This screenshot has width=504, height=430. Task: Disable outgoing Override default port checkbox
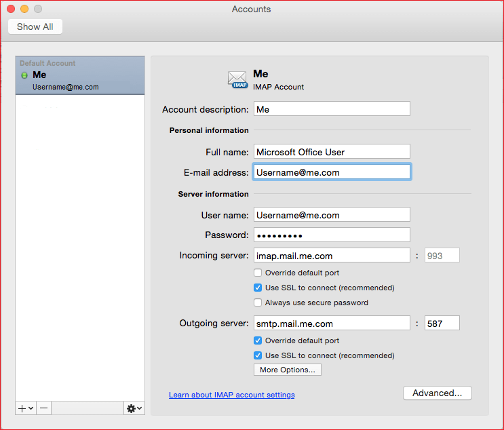(258, 340)
